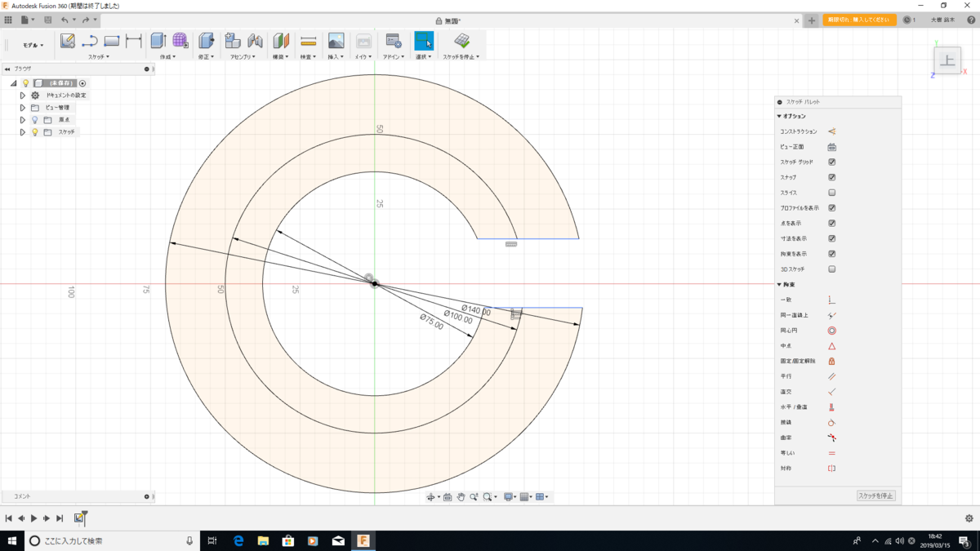Uncheck プロファイルを表示
This screenshot has width=980, height=551.
832,208
